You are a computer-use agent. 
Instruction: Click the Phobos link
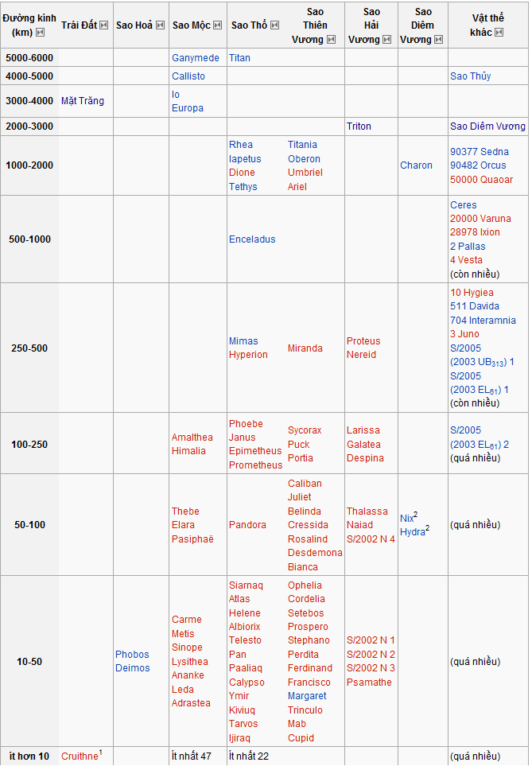coord(132,655)
